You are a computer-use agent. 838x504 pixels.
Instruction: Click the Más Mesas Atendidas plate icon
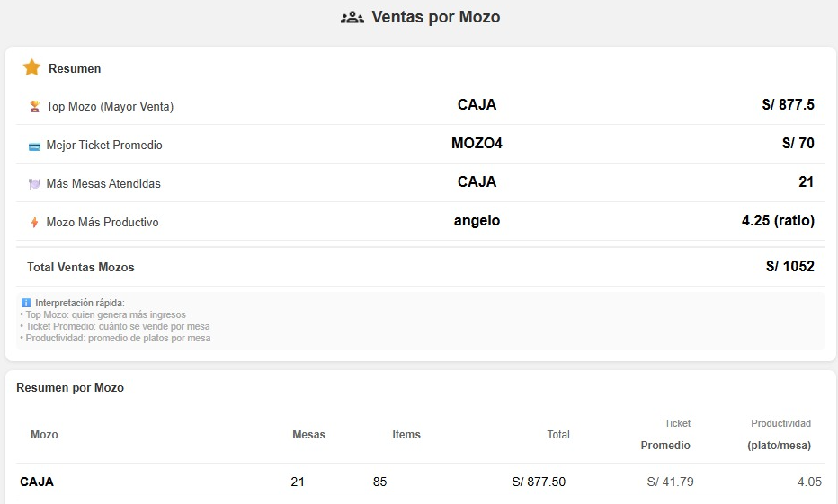pos(34,184)
